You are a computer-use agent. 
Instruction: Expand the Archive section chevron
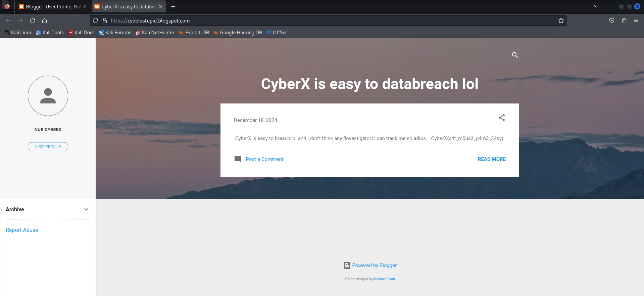(86, 209)
